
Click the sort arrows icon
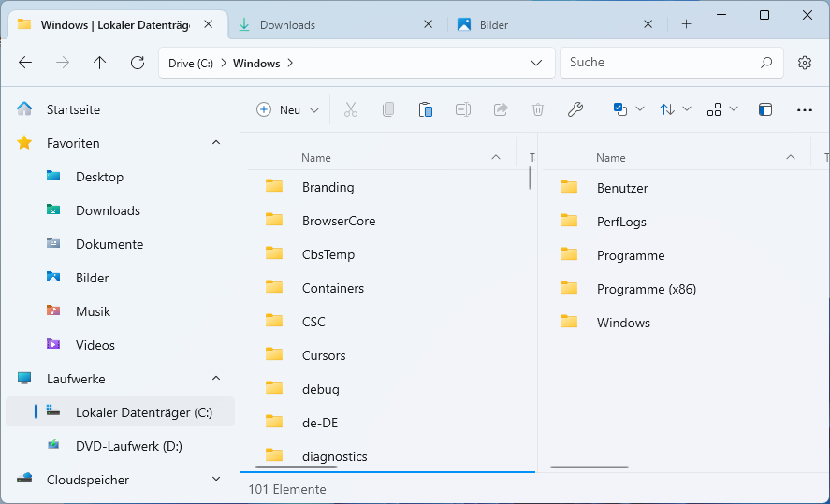[667, 109]
